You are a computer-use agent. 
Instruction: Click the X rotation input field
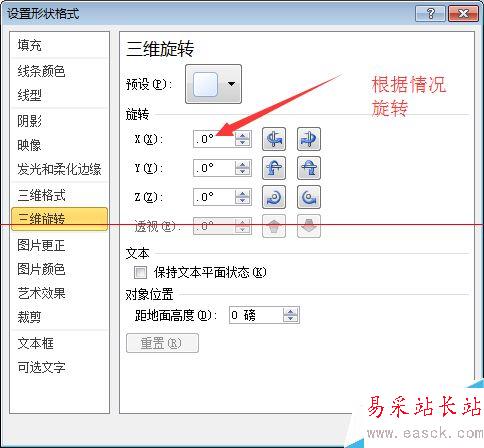coord(214,139)
